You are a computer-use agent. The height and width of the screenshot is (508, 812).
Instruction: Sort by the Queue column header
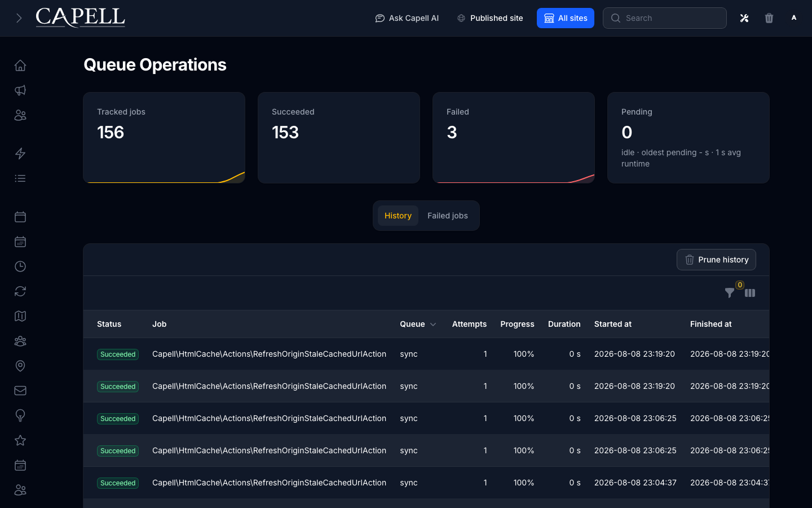tap(418, 324)
